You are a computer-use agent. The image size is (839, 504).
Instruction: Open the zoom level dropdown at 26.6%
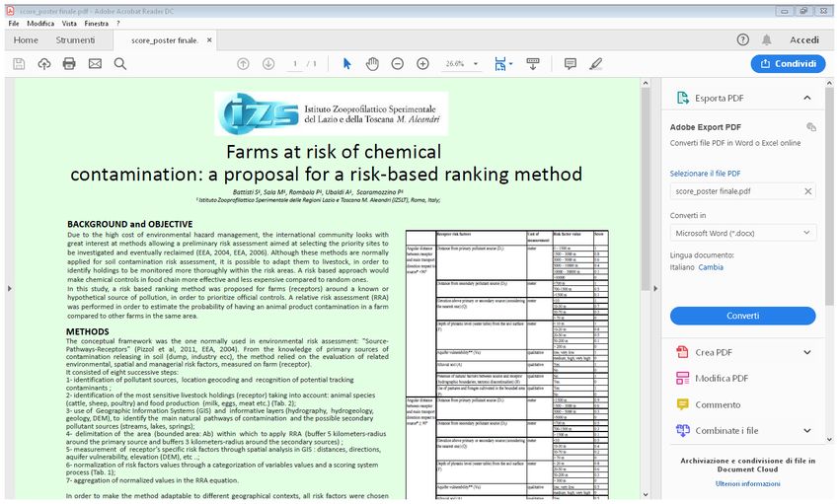(461, 64)
